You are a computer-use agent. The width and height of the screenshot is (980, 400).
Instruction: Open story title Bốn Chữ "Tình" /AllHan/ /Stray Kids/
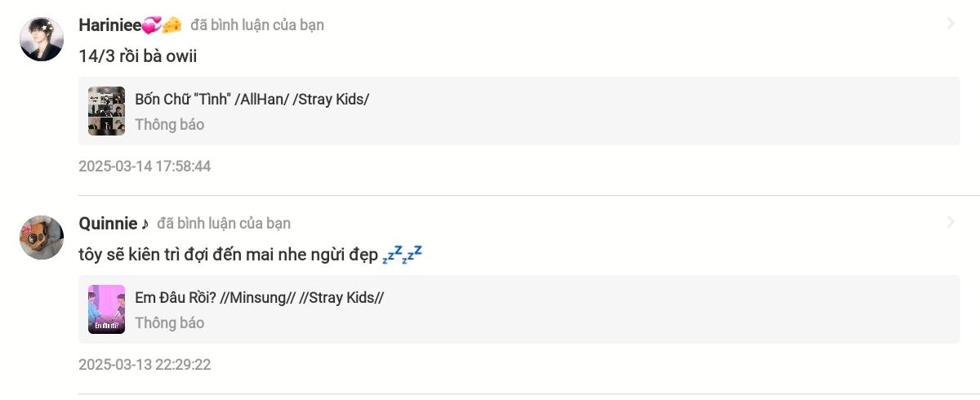point(252,100)
